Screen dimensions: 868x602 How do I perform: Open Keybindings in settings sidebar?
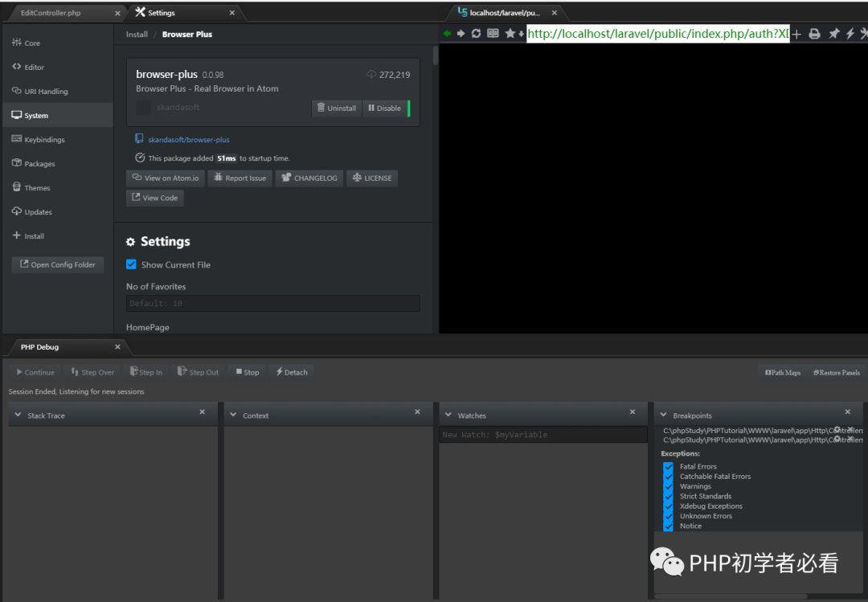pos(44,140)
